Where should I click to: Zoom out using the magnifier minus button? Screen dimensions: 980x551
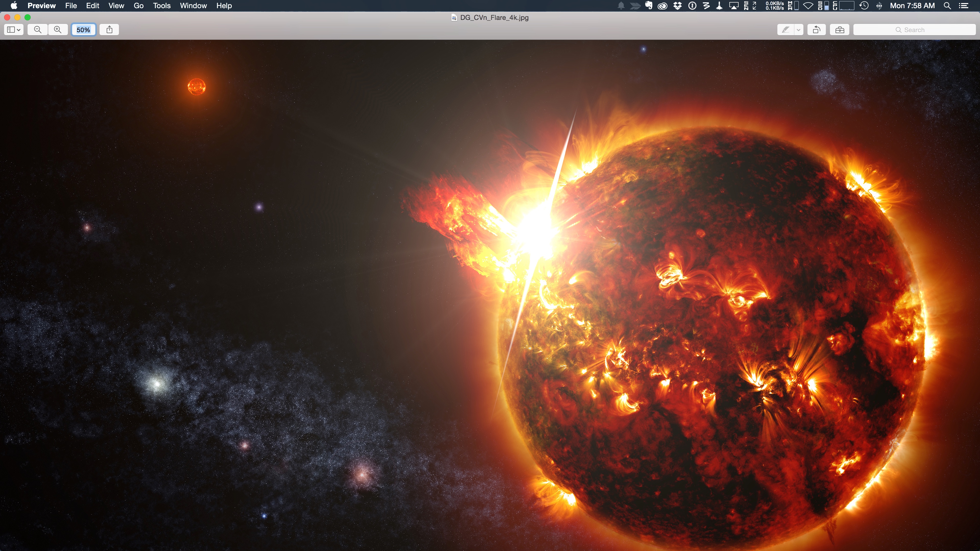tap(38, 30)
